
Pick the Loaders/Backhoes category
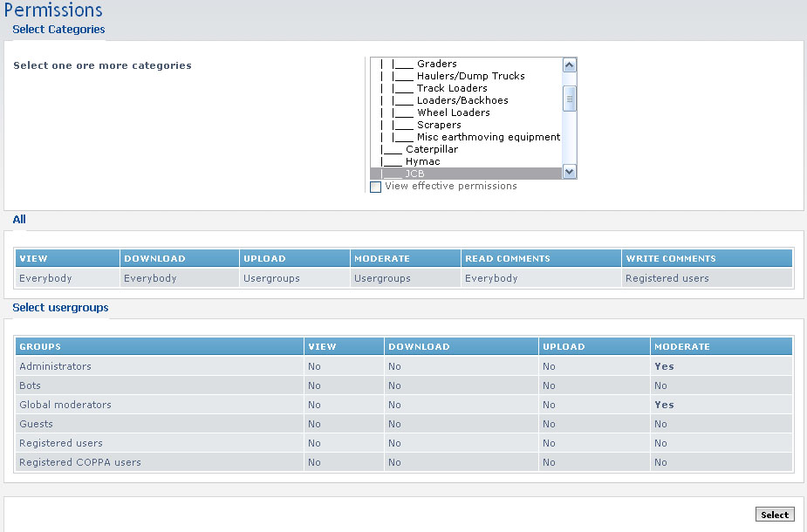coord(462,100)
